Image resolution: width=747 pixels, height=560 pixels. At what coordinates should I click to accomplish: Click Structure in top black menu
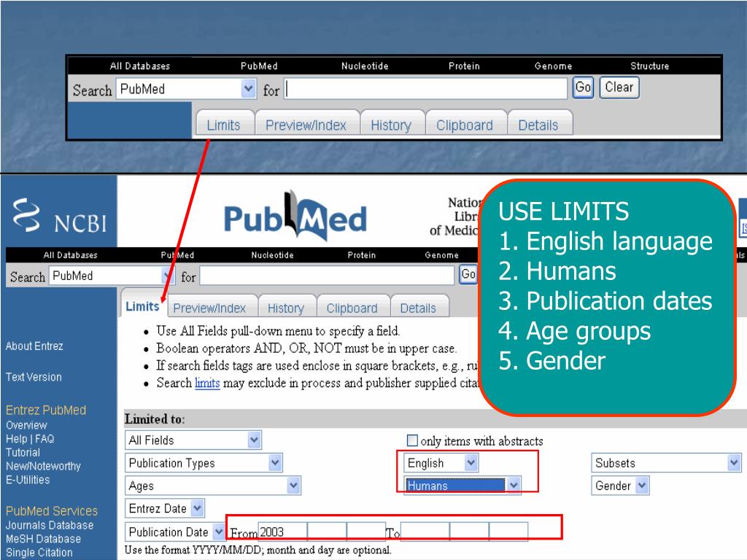coord(650,66)
